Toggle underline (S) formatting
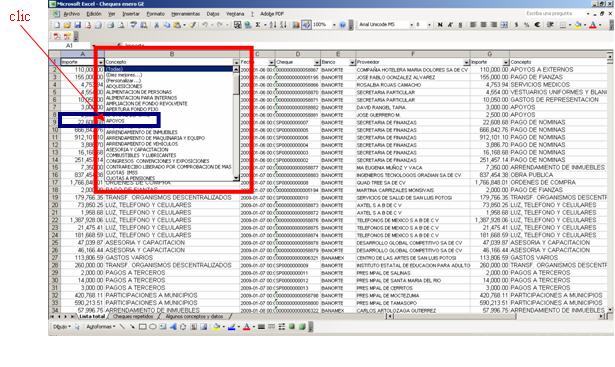This screenshot has height=367, width=615. coord(460,25)
